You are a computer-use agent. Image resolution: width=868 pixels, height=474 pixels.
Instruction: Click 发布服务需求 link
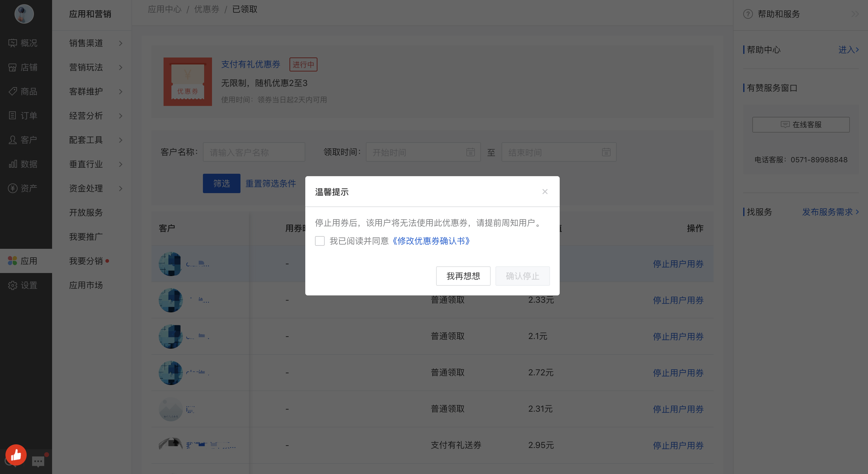(x=830, y=212)
